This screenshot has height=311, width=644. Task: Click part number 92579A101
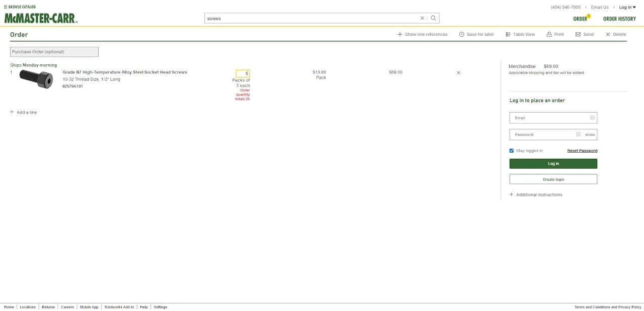coord(72,86)
